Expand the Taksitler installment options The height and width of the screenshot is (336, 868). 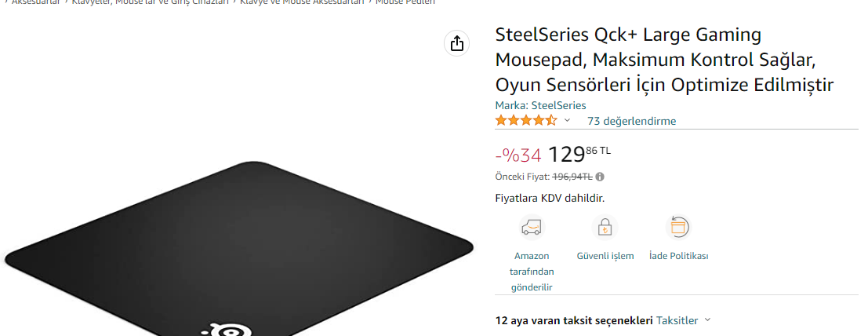pyautogui.click(x=683, y=320)
